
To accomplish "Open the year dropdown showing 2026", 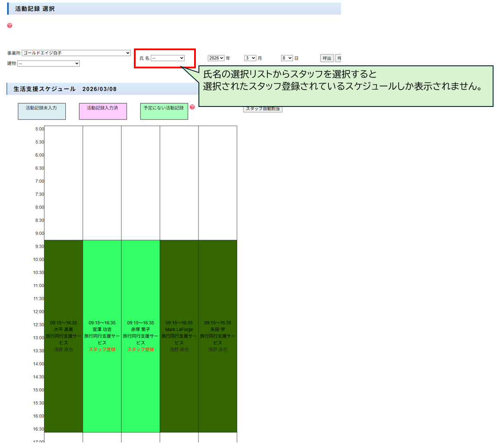I will pos(216,58).
